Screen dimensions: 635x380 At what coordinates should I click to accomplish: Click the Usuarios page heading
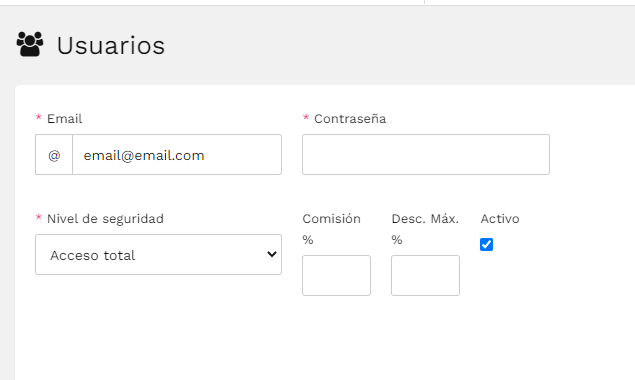[111, 45]
